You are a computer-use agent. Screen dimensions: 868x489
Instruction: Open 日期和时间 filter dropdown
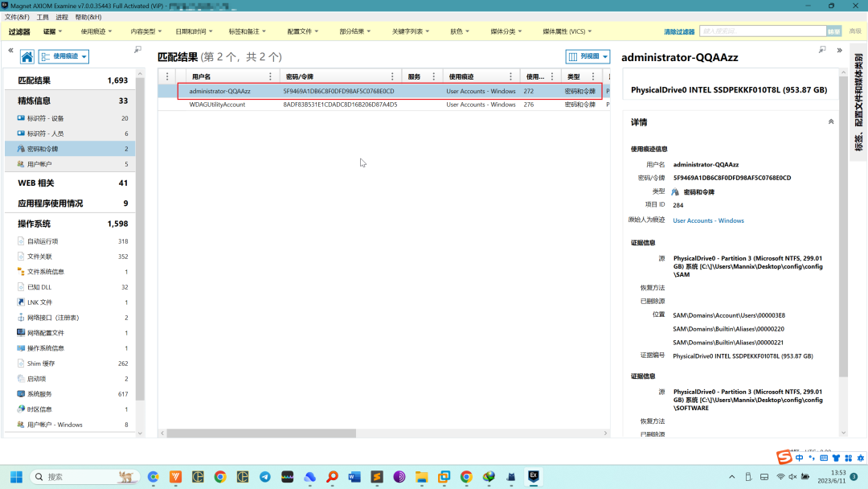tap(194, 31)
